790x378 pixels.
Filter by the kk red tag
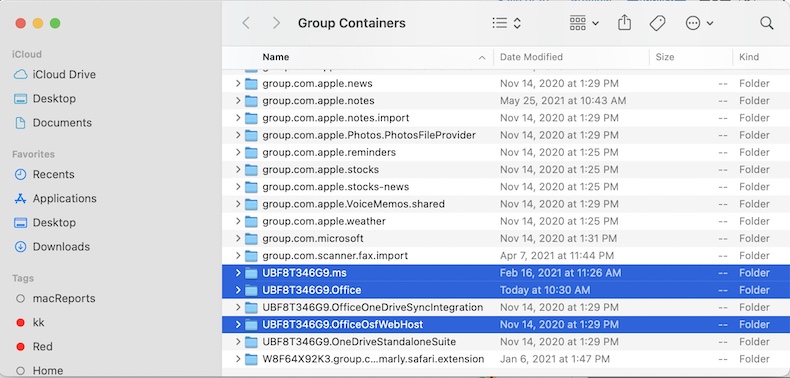click(x=30, y=323)
